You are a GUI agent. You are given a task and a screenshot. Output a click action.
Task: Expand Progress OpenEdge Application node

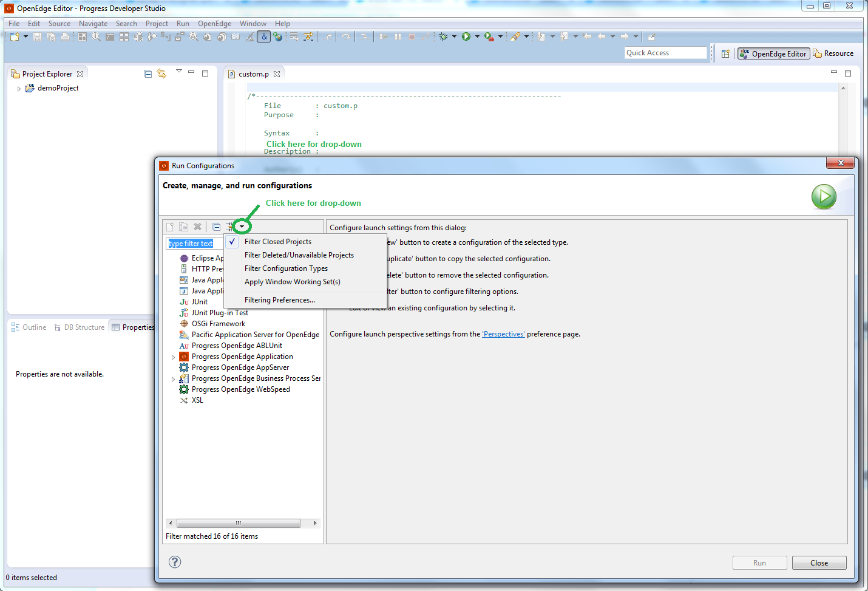click(x=173, y=357)
